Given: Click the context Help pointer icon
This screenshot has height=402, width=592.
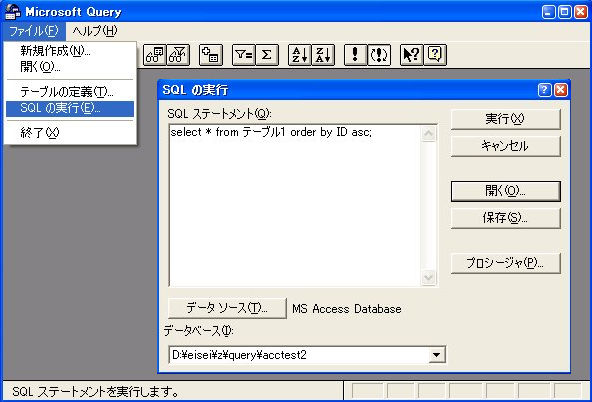Looking at the screenshot, I should click(x=412, y=55).
